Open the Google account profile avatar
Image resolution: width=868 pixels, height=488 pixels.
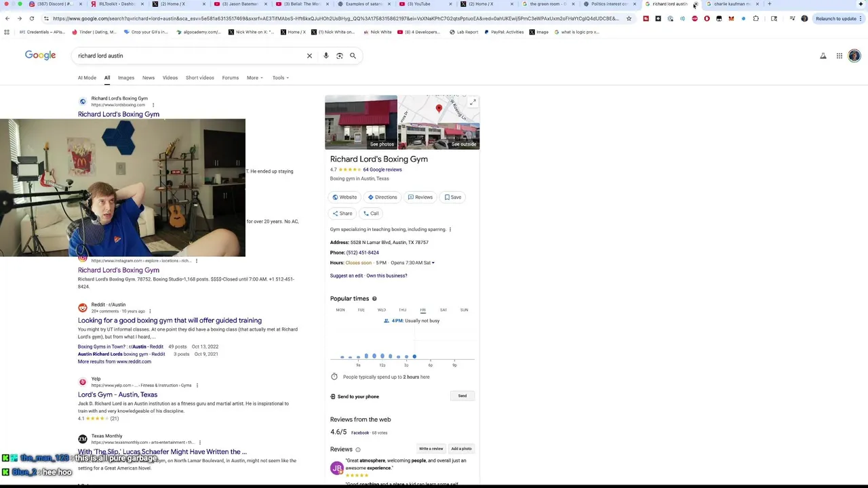pyautogui.click(x=854, y=56)
